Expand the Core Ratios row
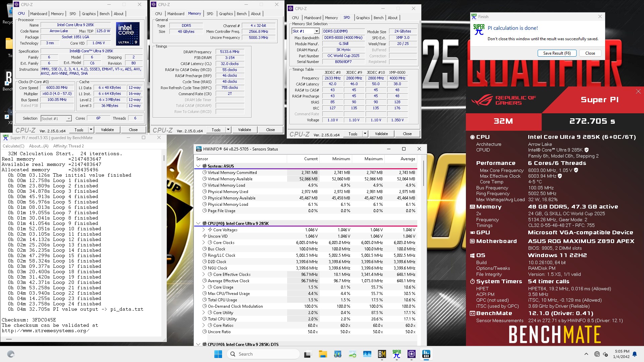644x362 pixels. point(204,325)
